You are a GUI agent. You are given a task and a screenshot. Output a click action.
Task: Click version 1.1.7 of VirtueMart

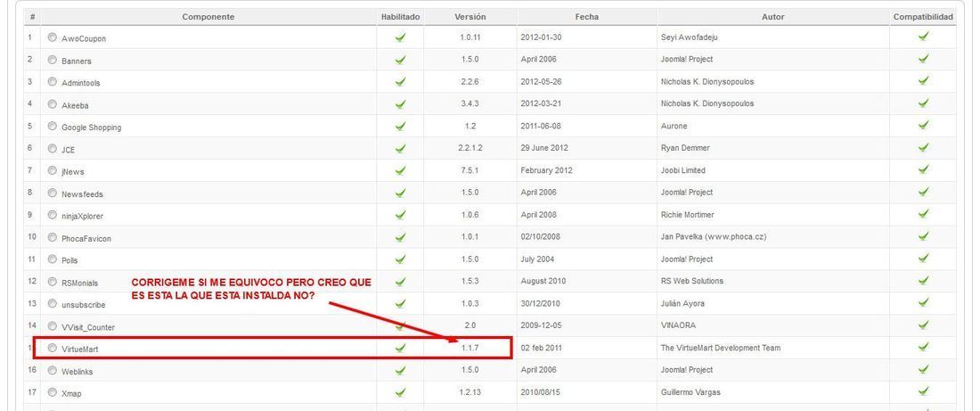point(470,348)
